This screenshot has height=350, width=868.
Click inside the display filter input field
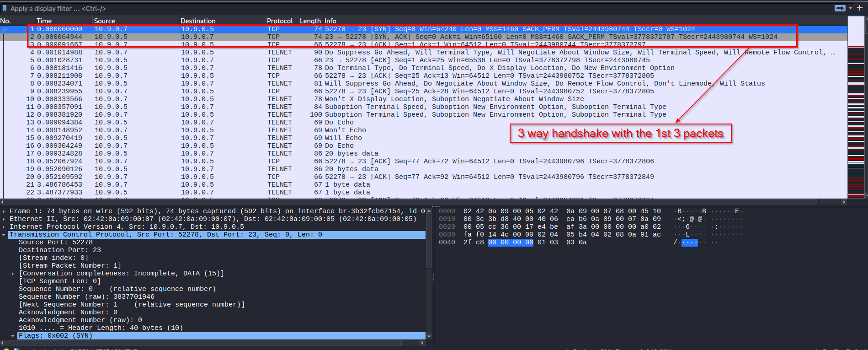pos(411,8)
